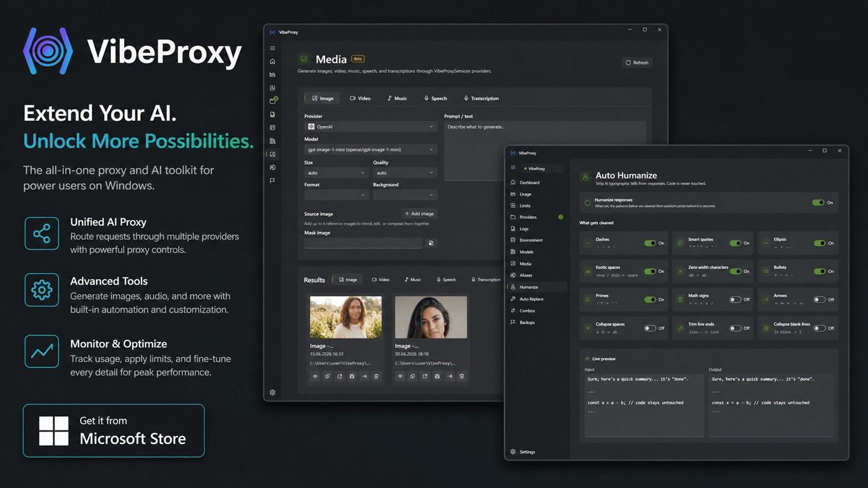Click the Refresh button on Media page
868x488 pixels.
pos(637,63)
